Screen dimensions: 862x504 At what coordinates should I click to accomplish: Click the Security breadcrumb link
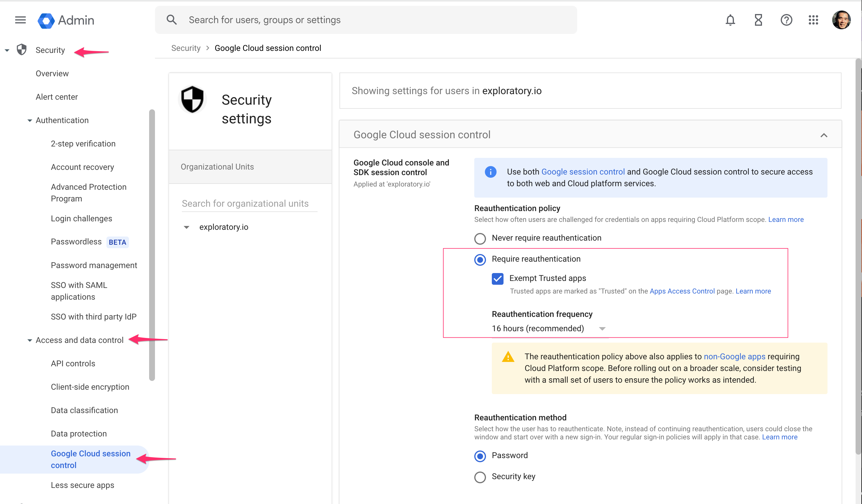pos(186,48)
